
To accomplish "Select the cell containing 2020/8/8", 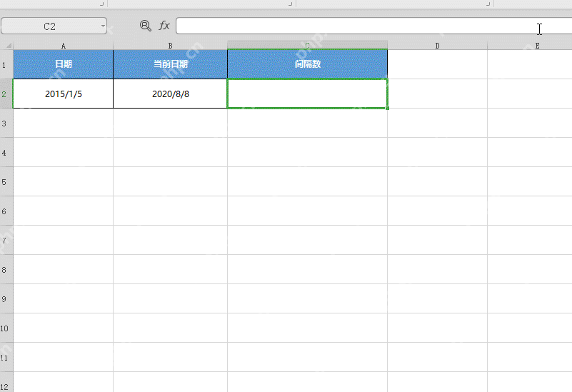I will click(x=170, y=94).
